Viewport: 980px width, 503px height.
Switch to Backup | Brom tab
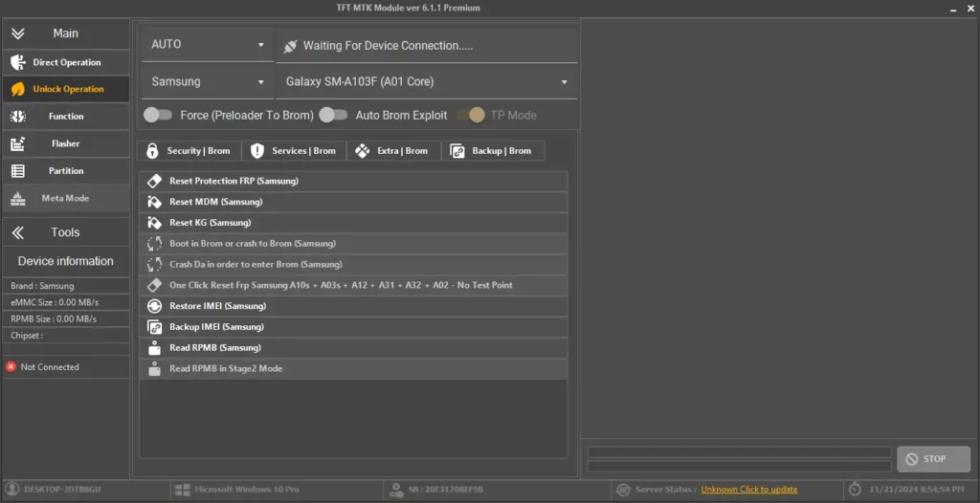(x=493, y=150)
